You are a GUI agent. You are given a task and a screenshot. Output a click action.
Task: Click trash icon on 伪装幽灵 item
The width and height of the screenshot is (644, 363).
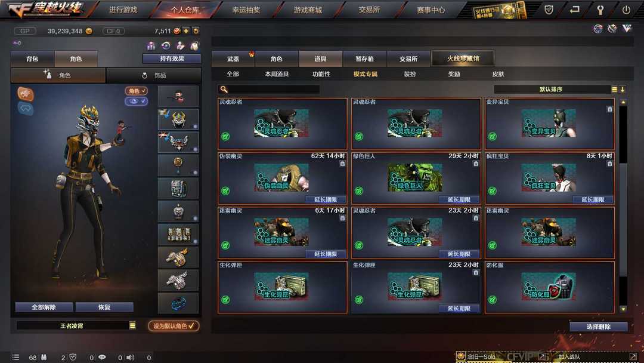(x=342, y=164)
